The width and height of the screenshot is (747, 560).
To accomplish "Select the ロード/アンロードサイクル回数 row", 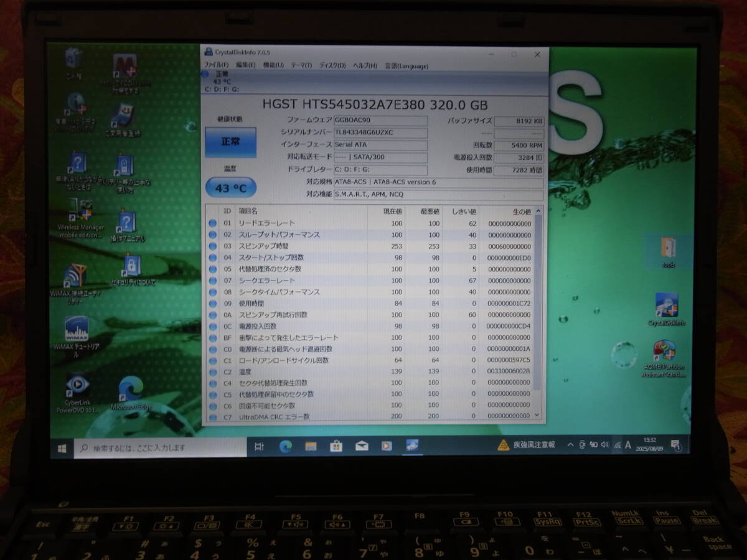I will click(x=370, y=360).
